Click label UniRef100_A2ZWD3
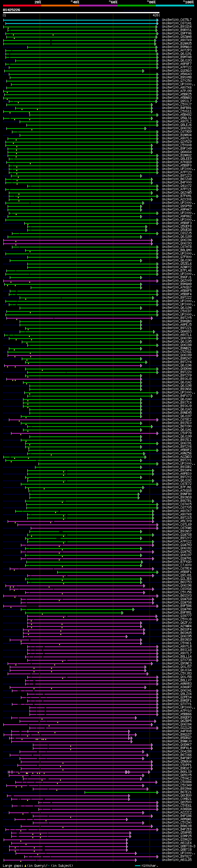This screenshot has height=868, width=197. pos(177,457)
